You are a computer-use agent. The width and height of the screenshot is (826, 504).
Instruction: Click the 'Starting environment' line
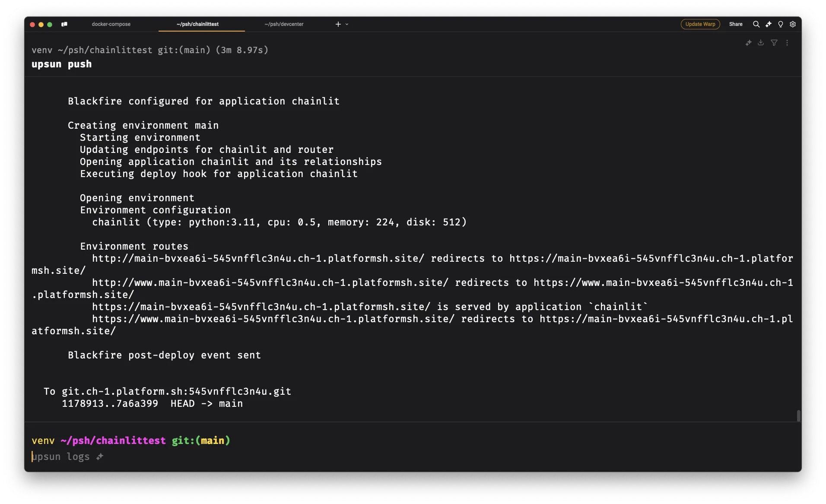pyautogui.click(x=140, y=137)
